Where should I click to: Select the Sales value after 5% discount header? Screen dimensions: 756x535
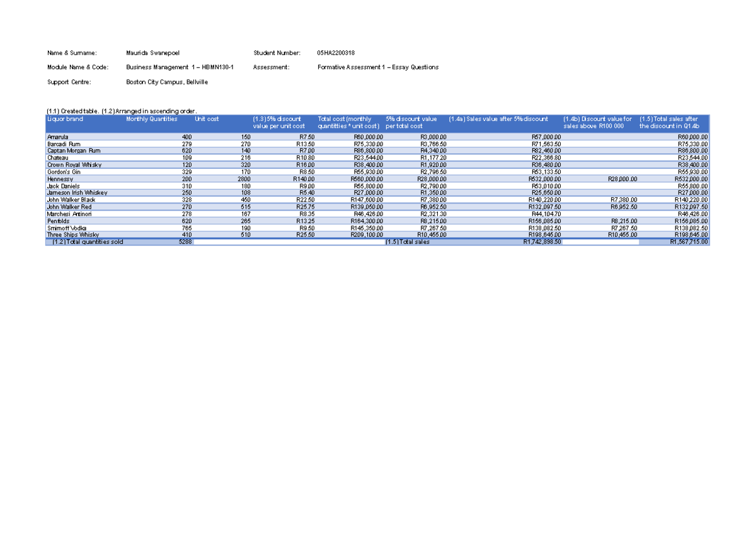pyautogui.click(x=498, y=119)
